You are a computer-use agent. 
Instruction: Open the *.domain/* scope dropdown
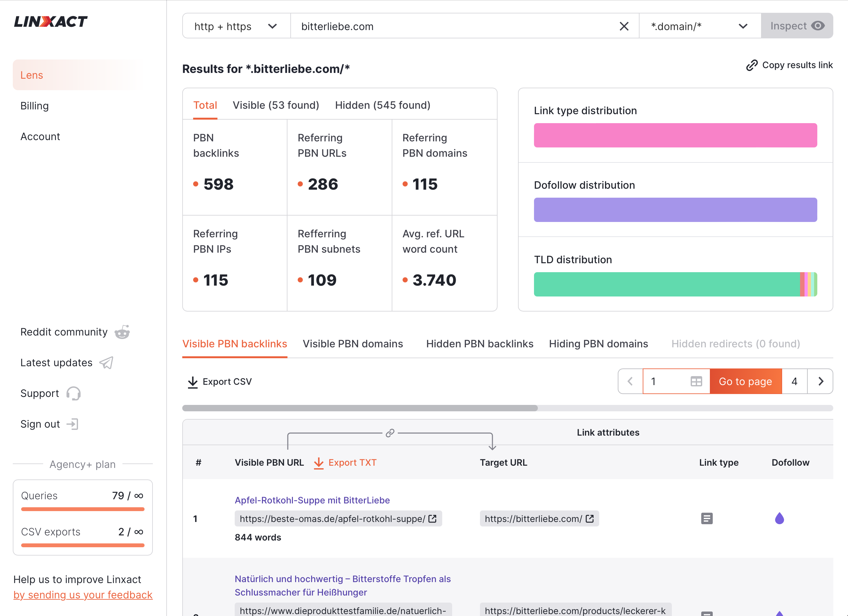[x=700, y=26]
